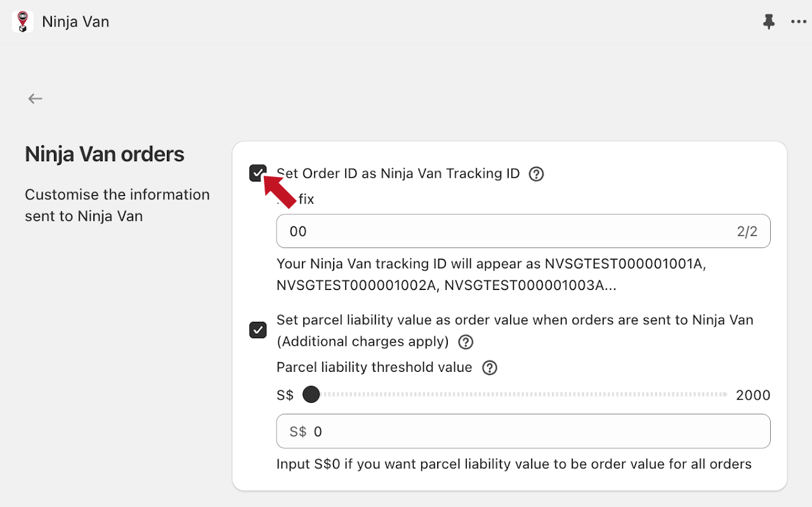Go back using the left arrow
Screen dimensions: 812x507
click(x=35, y=98)
